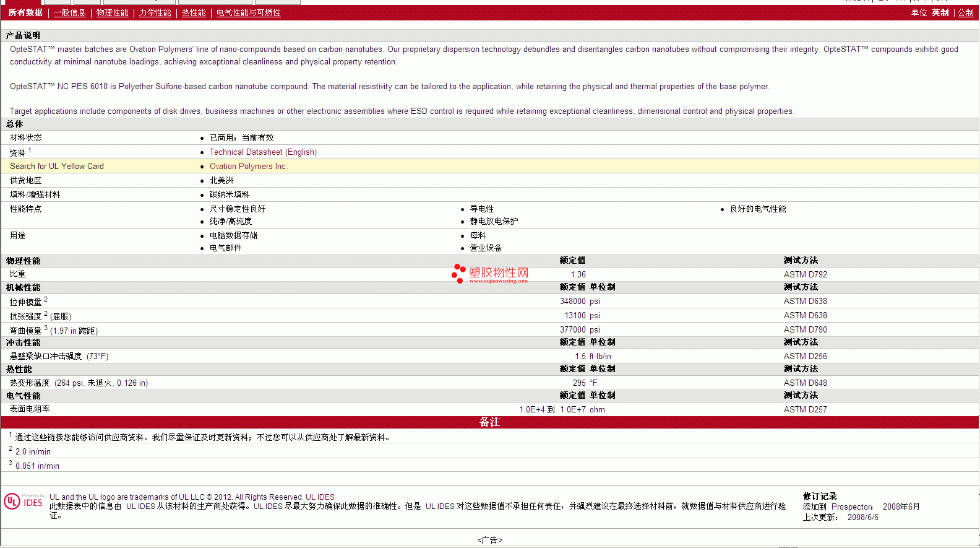Screen dimensions: 980x548
Task: Click the 冲击性能 section heading
Action: (23, 342)
